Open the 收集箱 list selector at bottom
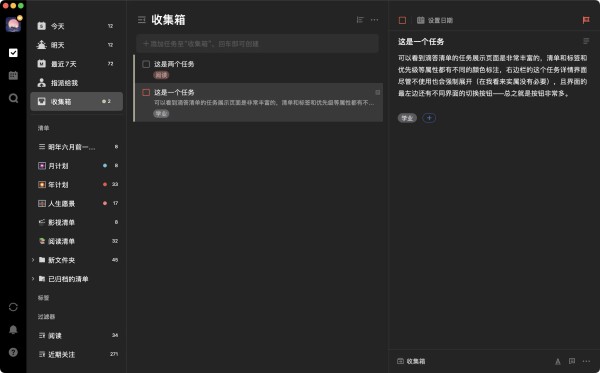This screenshot has width=600, height=373. (x=411, y=361)
